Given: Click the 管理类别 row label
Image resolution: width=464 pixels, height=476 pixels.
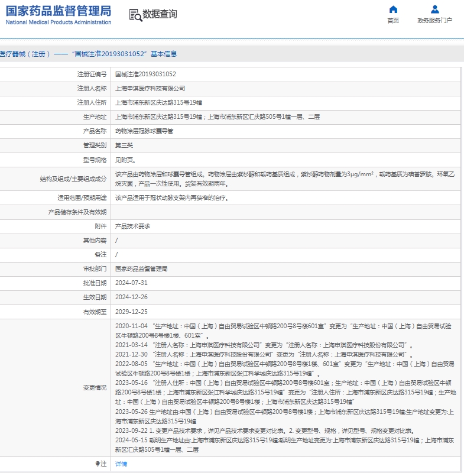Looking at the screenshot, I should click(x=95, y=145).
